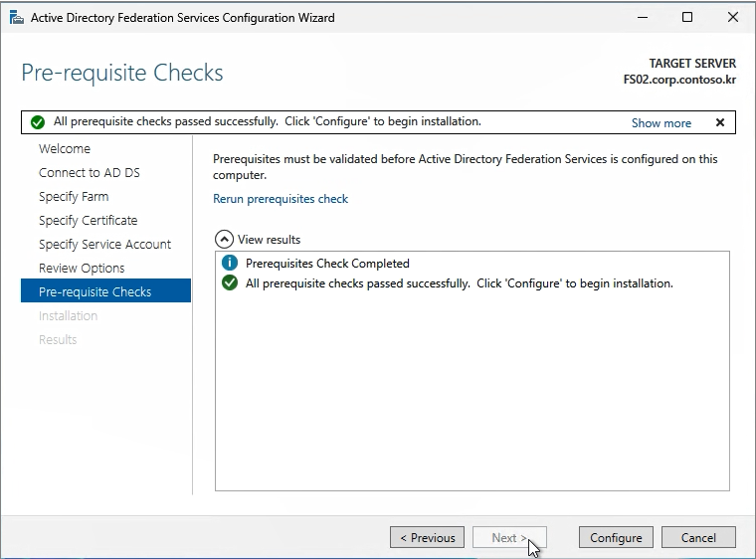Click the Previous button
Screen dimensions: 756x559
pyautogui.click(x=427, y=537)
